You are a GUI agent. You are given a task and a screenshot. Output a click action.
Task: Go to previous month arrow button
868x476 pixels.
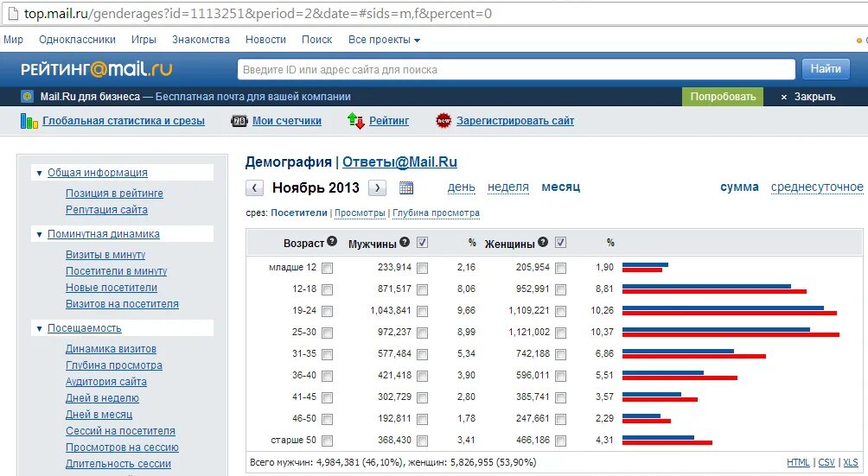coord(254,188)
